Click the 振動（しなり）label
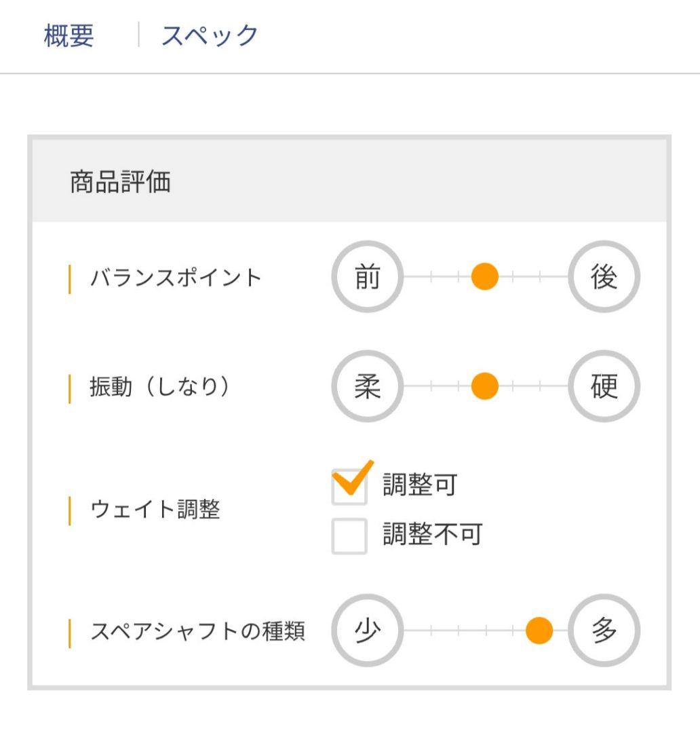Viewport: 700px width, 733px height. (x=160, y=387)
